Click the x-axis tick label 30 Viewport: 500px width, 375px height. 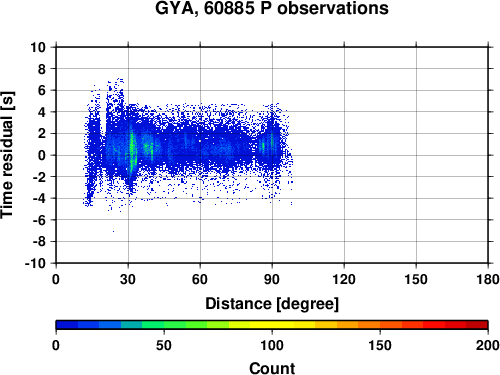tap(128, 279)
